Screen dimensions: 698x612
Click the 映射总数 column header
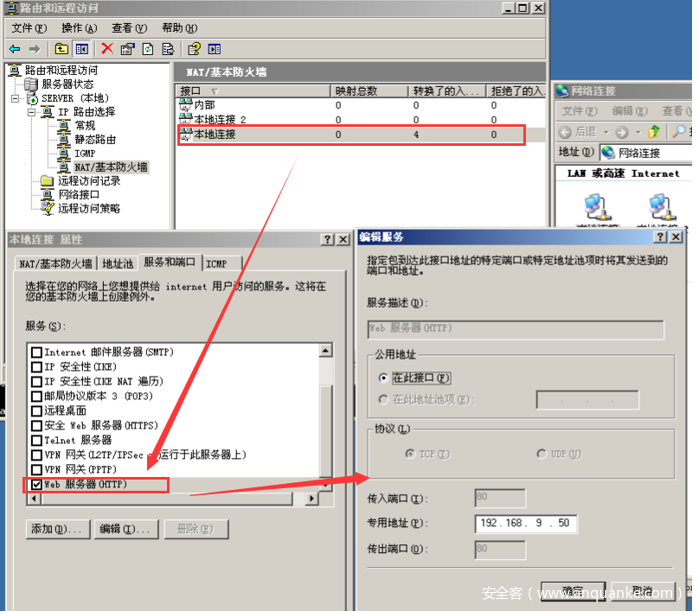pos(369,91)
